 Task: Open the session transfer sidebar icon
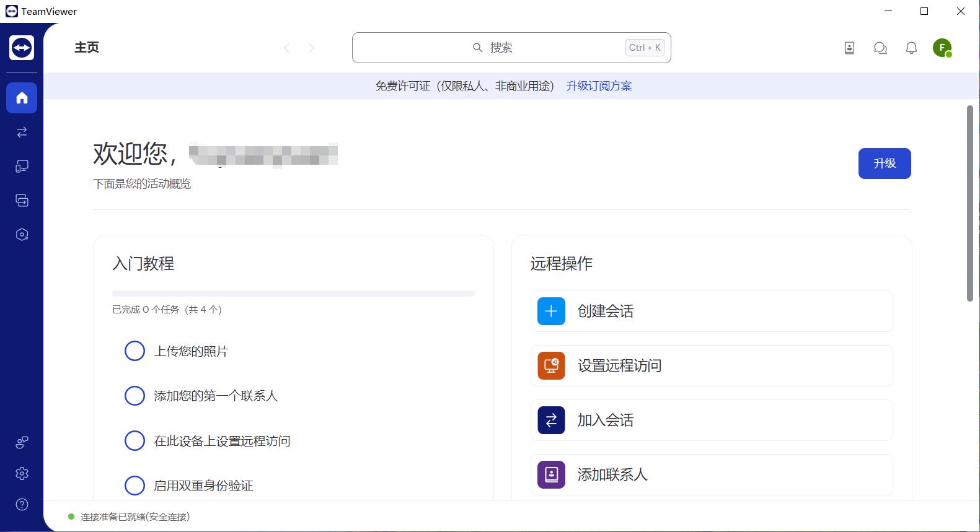point(22,200)
